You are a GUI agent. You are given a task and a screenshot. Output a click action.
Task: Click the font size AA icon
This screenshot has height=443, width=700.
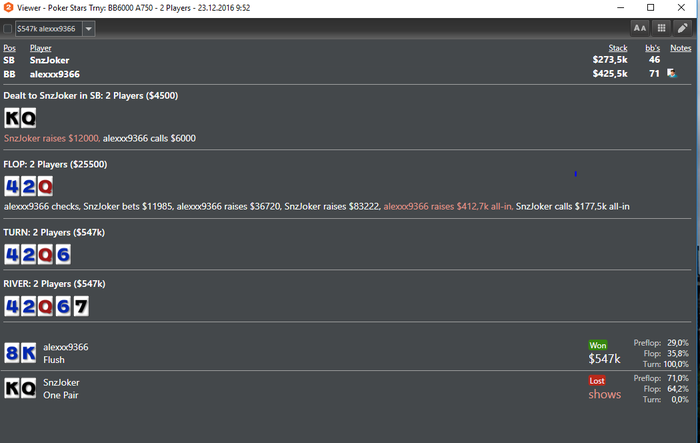click(640, 29)
